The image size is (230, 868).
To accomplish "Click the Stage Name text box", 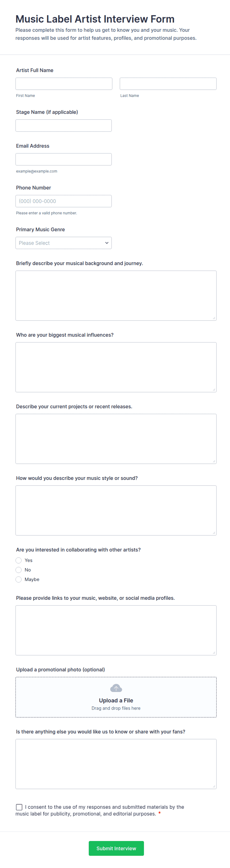I will pyautogui.click(x=64, y=125).
